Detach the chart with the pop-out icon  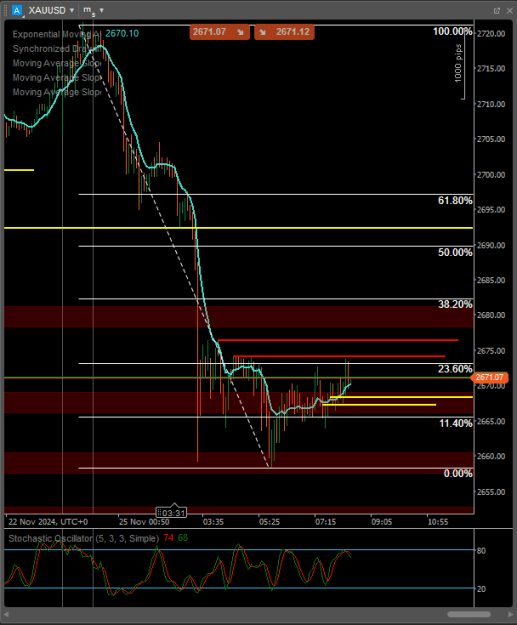[x=497, y=11]
